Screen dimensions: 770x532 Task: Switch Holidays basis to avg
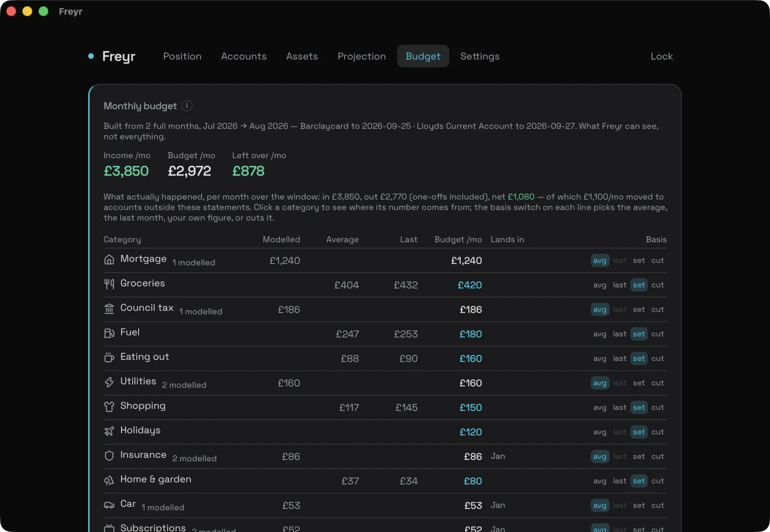click(x=600, y=432)
